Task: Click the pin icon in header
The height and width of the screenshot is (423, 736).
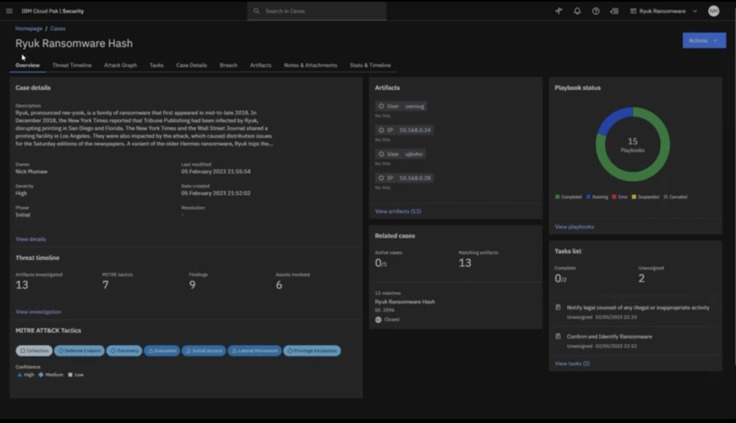Action: [559, 11]
